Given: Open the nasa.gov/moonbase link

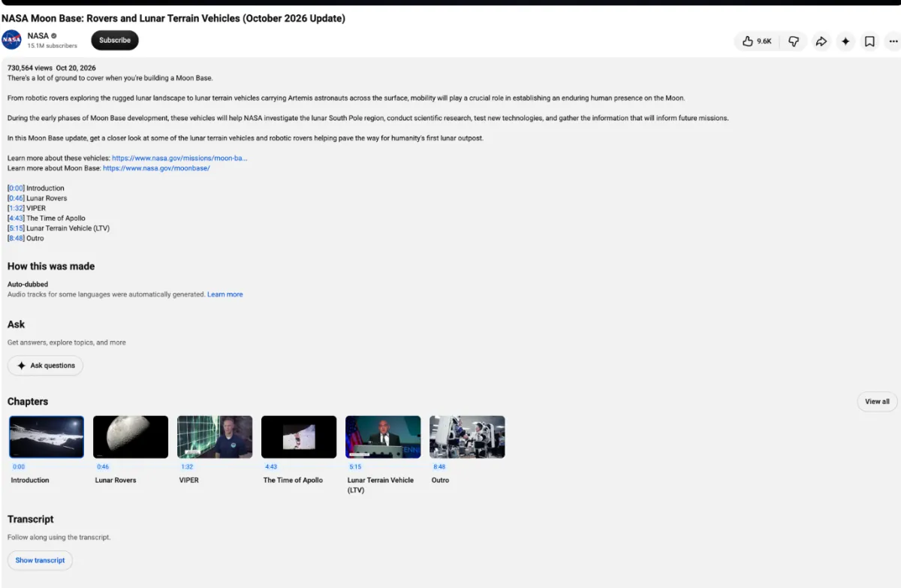Looking at the screenshot, I should point(156,168).
